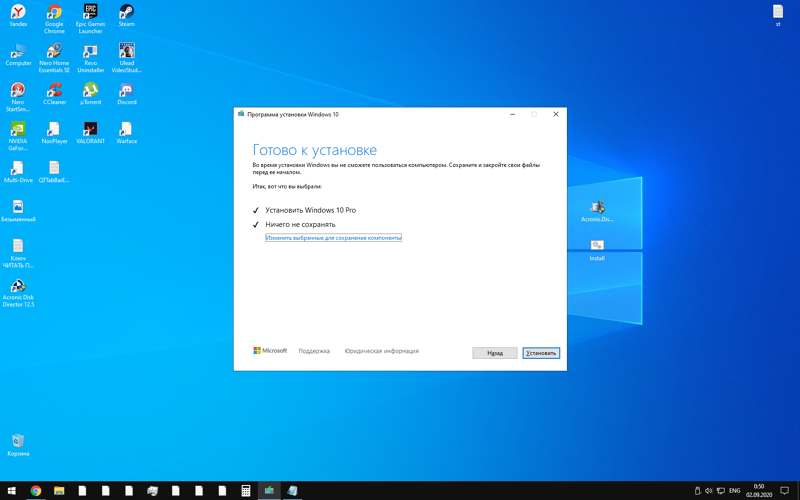Open Юридическая информация link
This screenshot has height=500, width=800.
point(382,351)
